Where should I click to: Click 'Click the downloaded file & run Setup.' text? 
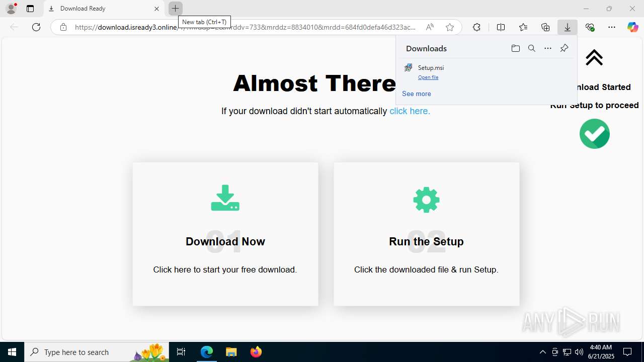(426, 269)
